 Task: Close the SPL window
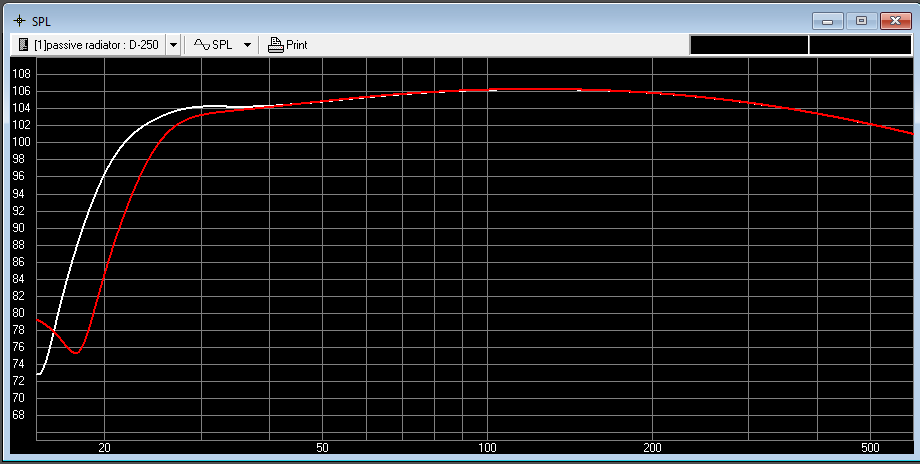[895, 21]
